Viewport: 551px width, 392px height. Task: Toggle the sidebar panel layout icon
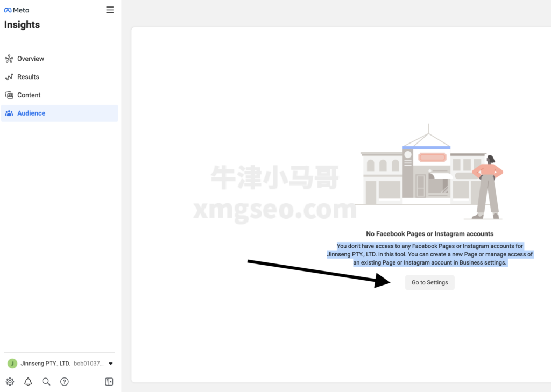(x=109, y=381)
